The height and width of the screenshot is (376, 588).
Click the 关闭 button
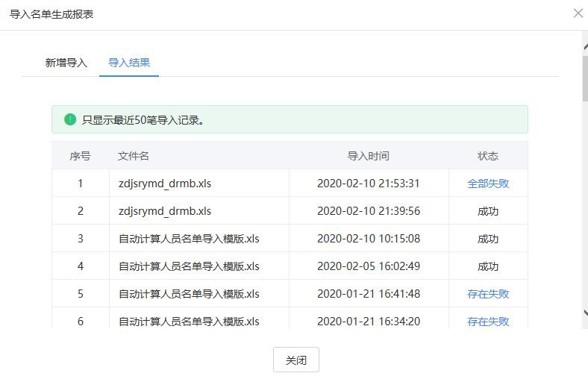click(x=296, y=360)
